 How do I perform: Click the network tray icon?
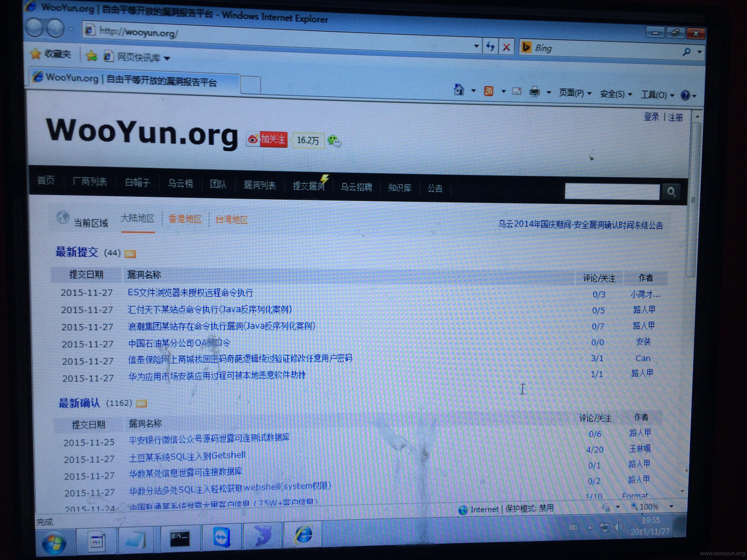604,527
